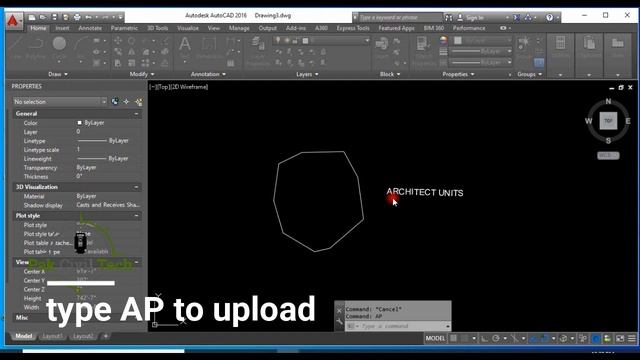Expand the Groups panel dropdown
Screen dimensions: 640x360
click(x=529, y=74)
